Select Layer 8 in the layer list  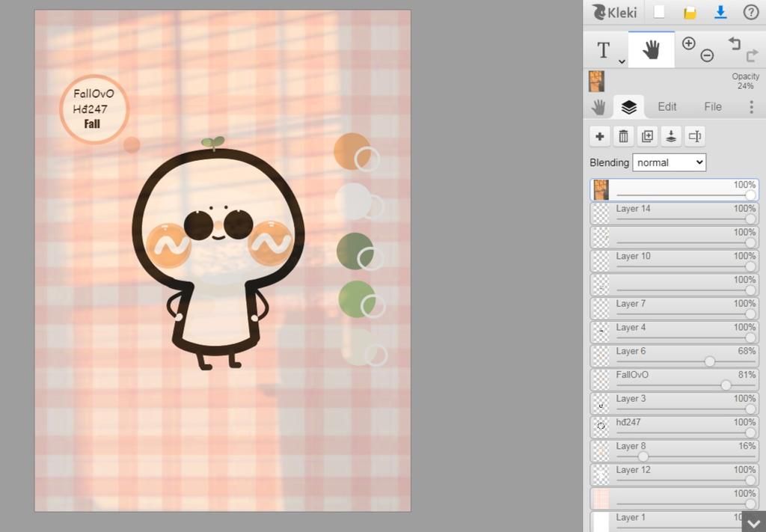coord(674,451)
